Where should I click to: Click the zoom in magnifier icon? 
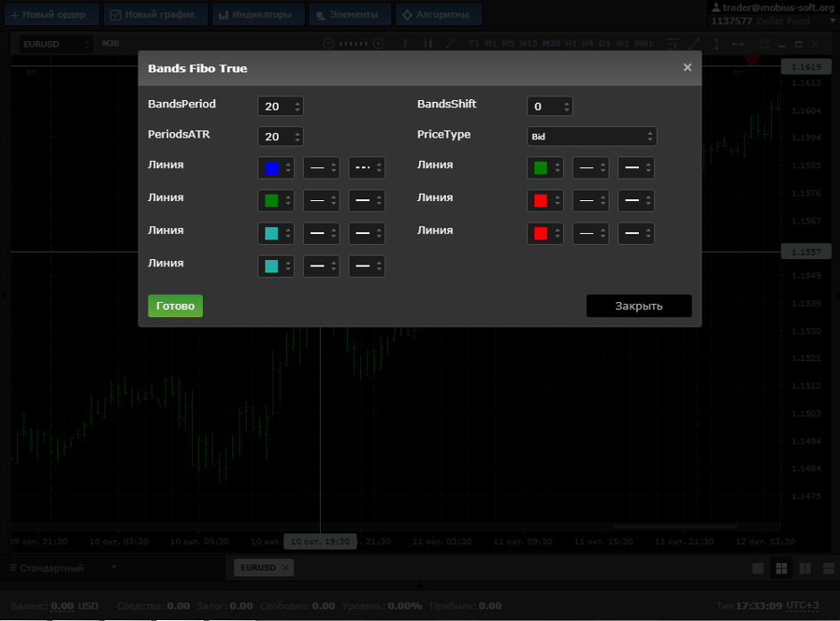[x=378, y=44]
